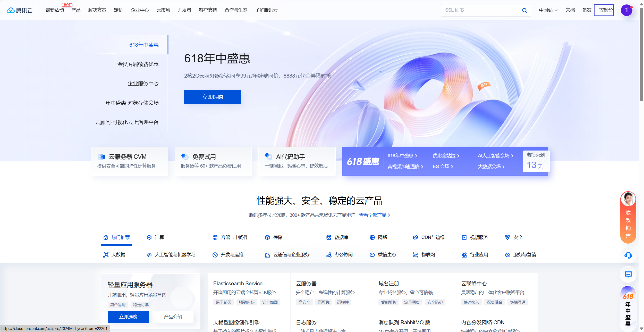This screenshot has width=644, height=332.
Task: Open the user avatar with notification badge
Action: pyautogui.click(x=626, y=10)
